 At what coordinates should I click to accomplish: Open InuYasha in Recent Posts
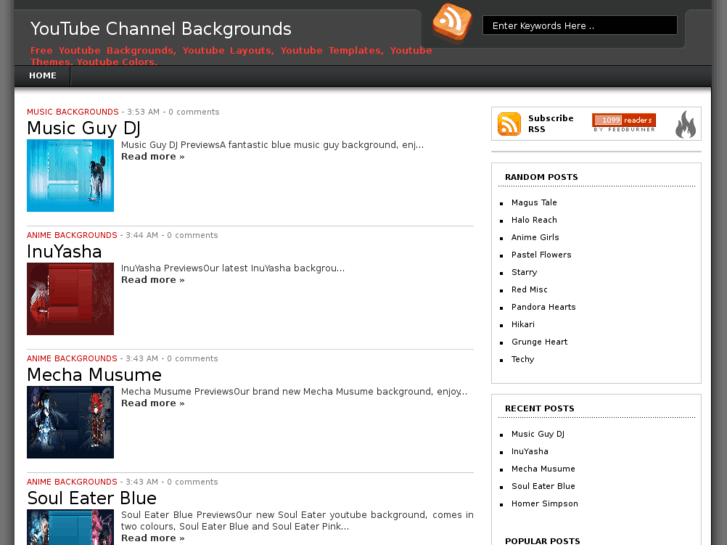(529, 451)
